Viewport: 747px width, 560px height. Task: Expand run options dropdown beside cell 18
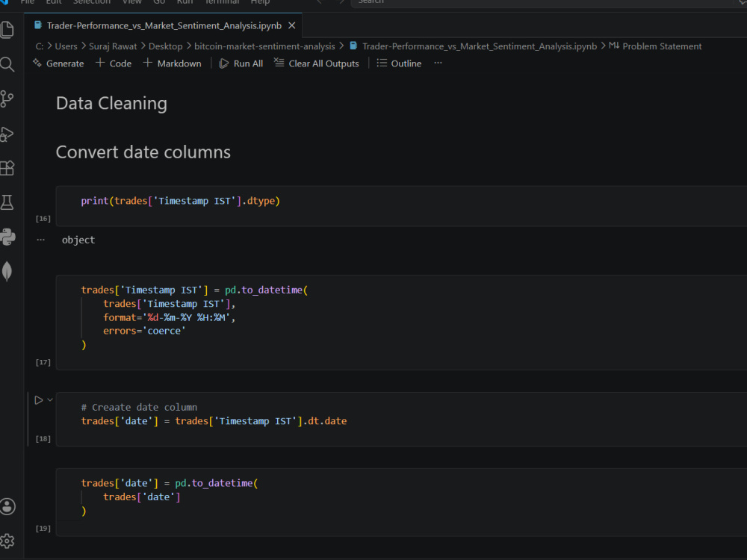[x=49, y=400]
